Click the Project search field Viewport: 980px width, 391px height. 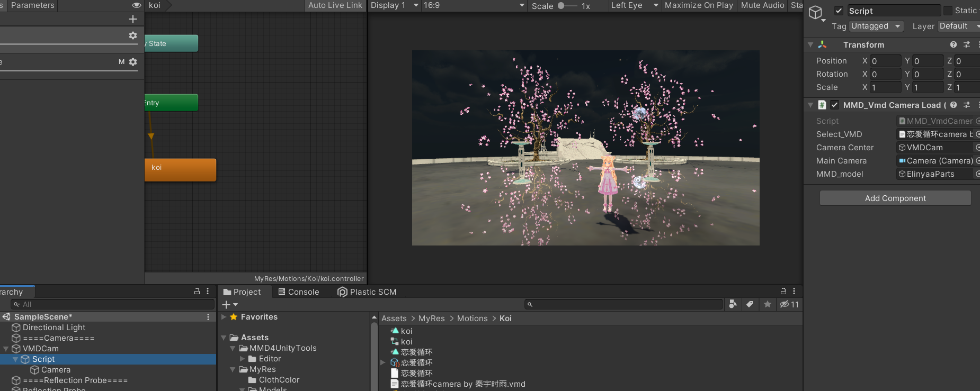pos(623,304)
